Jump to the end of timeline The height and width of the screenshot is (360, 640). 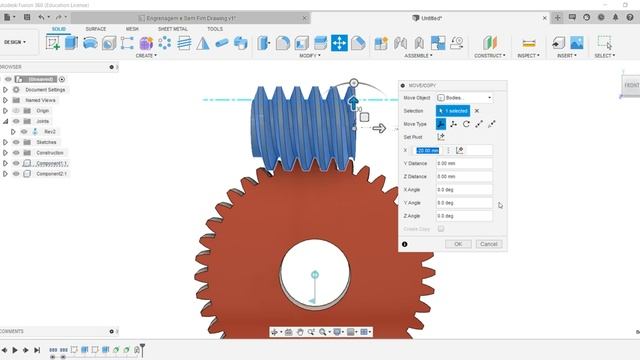pyautogui.click(x=37, y=350)
